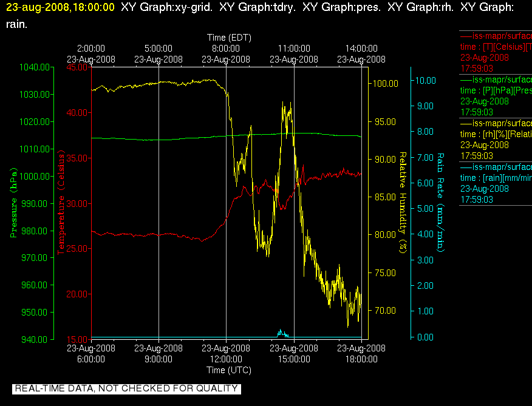532x406 pixels.
Task: Click the '5:00:00' EDT tick label
Action: pyautogui.click(x=159, y=49)
